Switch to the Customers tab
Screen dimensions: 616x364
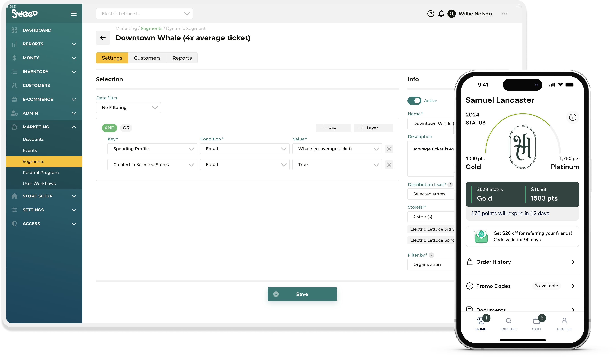point(147,58)
